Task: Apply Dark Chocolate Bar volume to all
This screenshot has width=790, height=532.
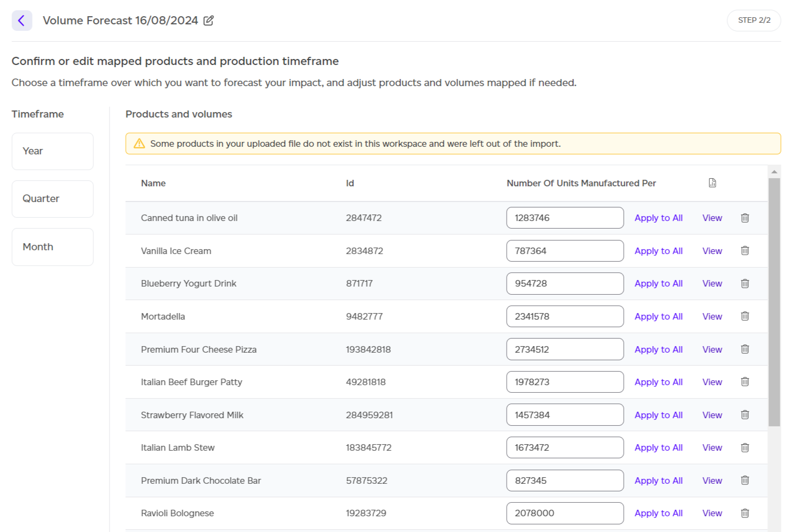Action: [658, 481]
